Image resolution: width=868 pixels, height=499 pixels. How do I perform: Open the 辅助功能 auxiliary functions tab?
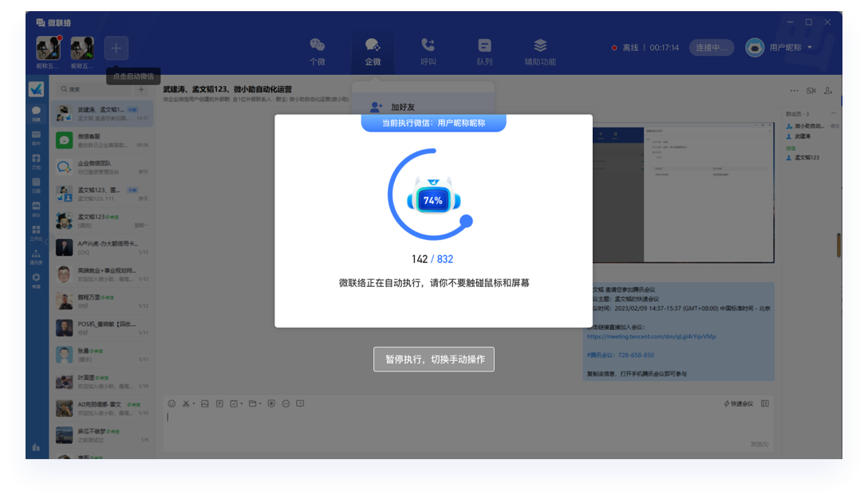tap(540, 52)
